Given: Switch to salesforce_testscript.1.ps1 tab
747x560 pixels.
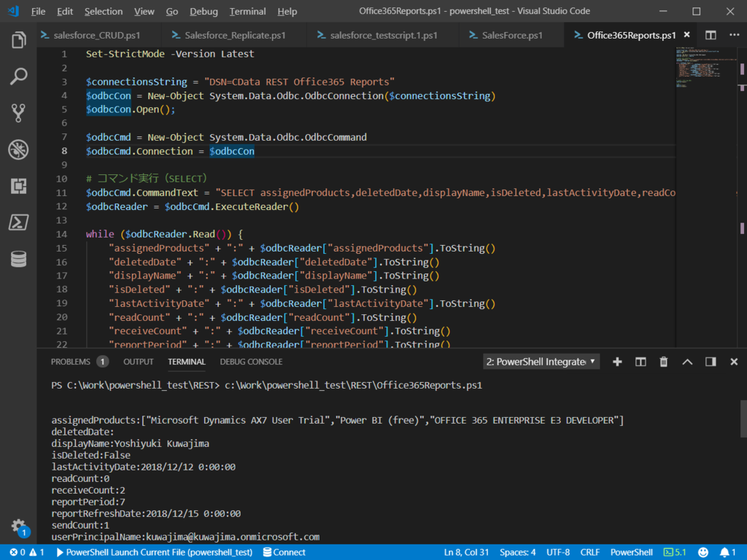Looking at the screenshot, I should [384, 35].
